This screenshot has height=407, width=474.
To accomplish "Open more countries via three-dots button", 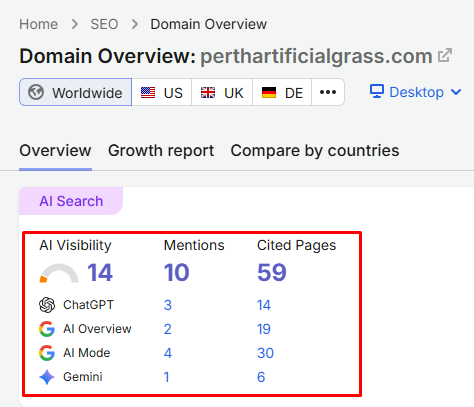I will [328, 92].
